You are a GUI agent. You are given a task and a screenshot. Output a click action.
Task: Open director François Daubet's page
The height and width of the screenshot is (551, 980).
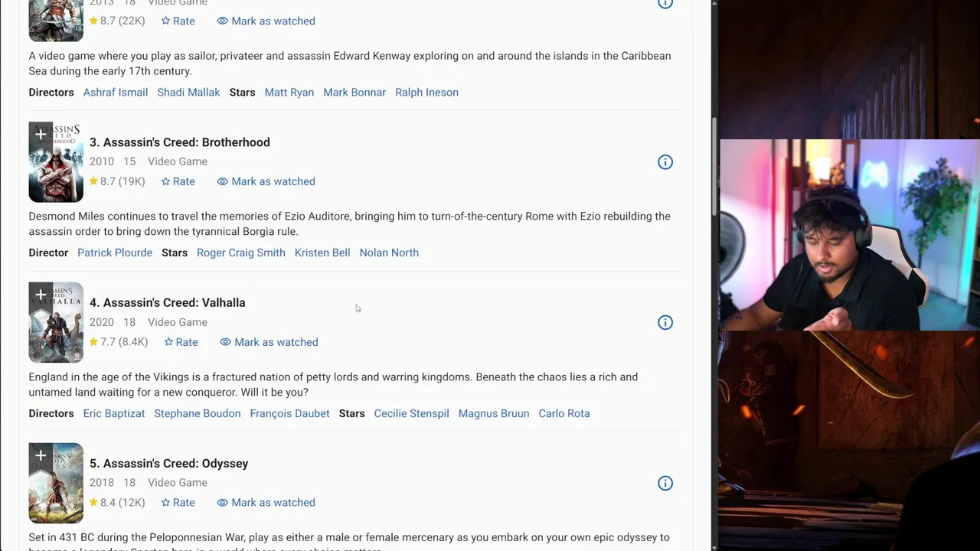click(x=289, y=413)
